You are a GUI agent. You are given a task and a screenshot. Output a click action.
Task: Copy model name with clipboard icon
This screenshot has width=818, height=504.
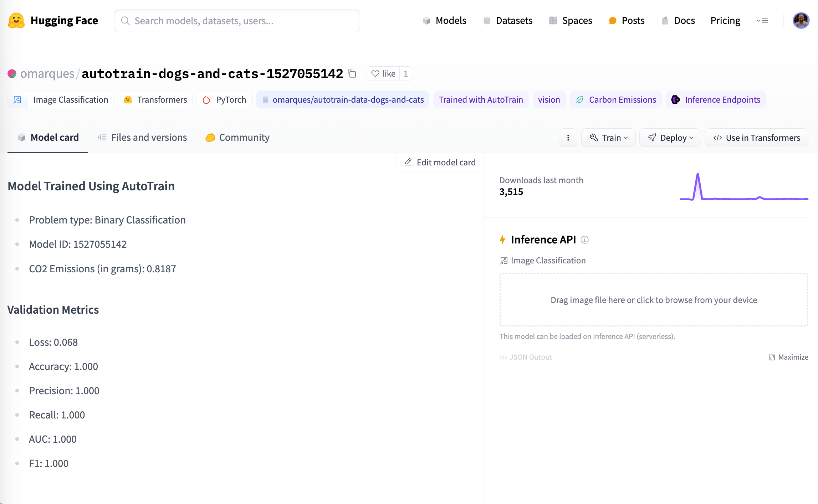click(352, 74)
